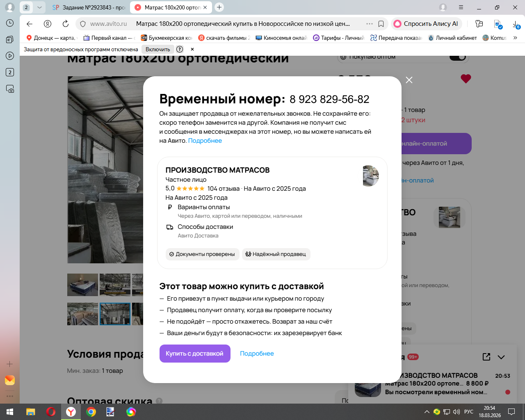Click the Документы проверены badge
This screenshot has height=420, width=525.
202,254
